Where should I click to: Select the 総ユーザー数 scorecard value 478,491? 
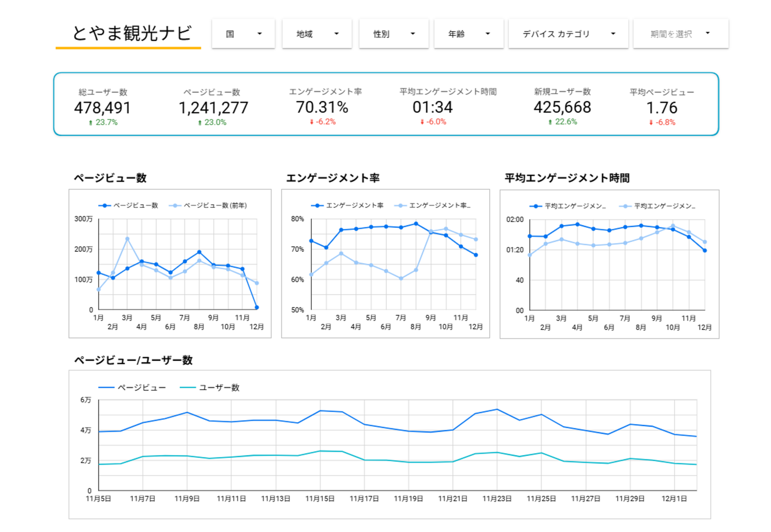[x=102, y=108]
